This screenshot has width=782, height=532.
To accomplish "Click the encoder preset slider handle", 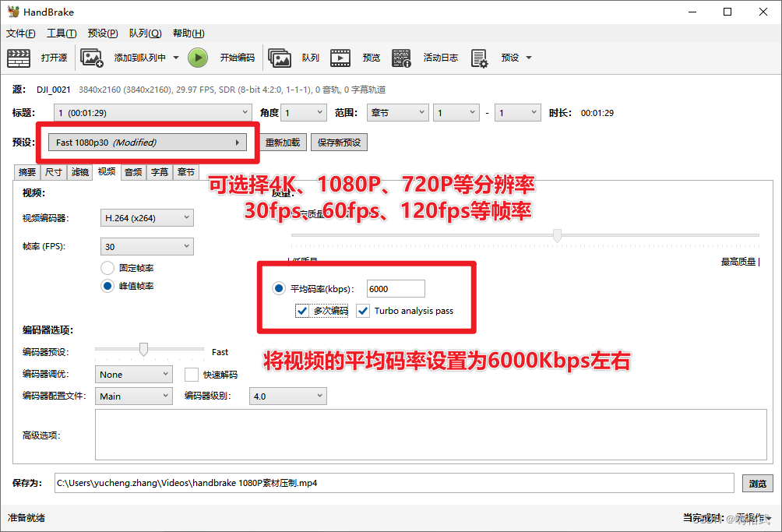I will point(143,350).
